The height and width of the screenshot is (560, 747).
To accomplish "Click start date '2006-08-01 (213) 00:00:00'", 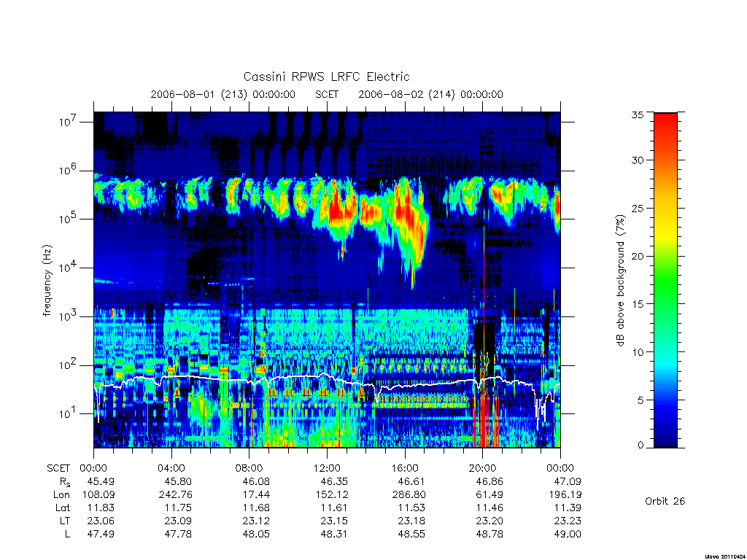I will tap(223, 94).
